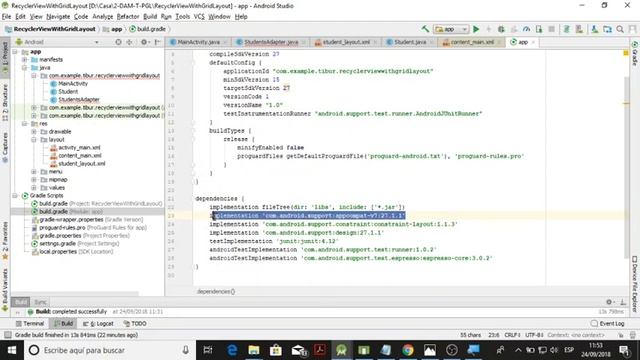
Task: Click Scroll from Source target icon in Project panel
Action: pos(118,42)
